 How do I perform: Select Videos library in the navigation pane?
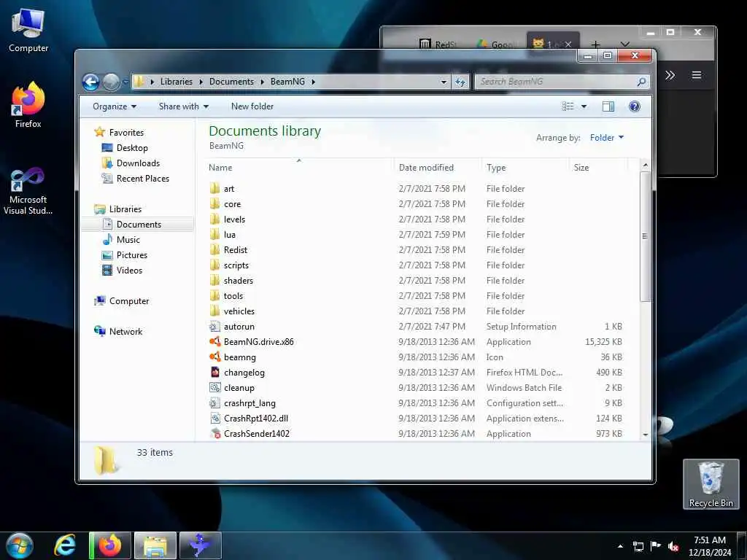(129, 271)
